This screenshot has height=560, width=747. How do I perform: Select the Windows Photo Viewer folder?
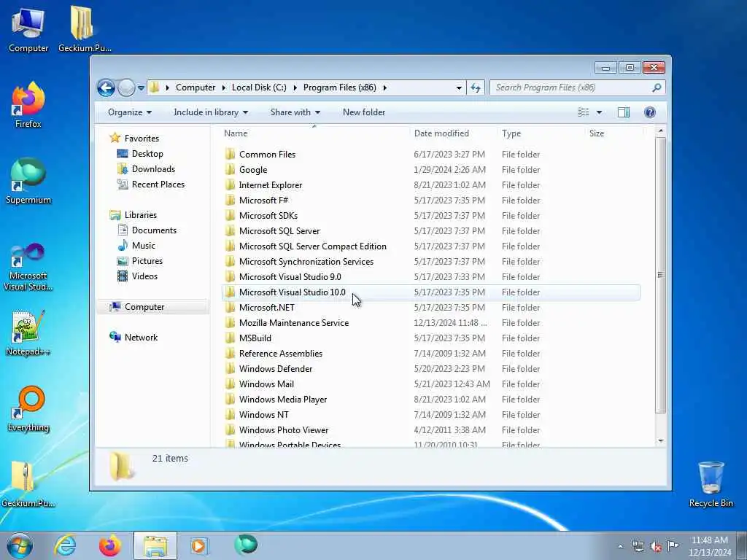click(284, 430)
